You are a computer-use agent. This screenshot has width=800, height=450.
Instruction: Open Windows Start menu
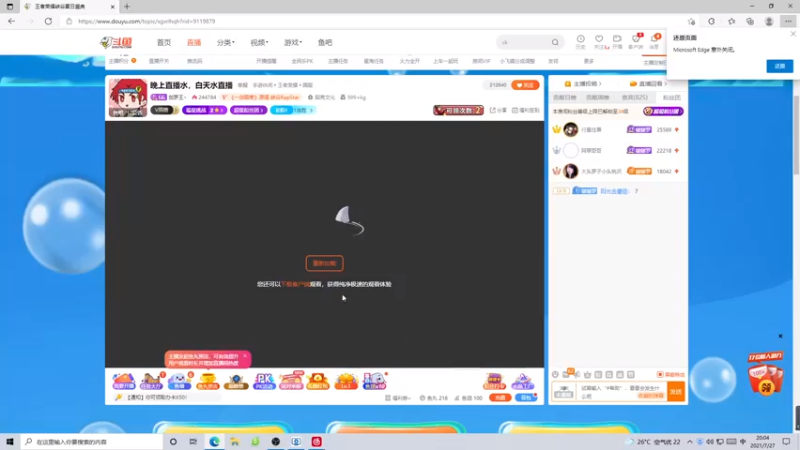click(10, 442)
